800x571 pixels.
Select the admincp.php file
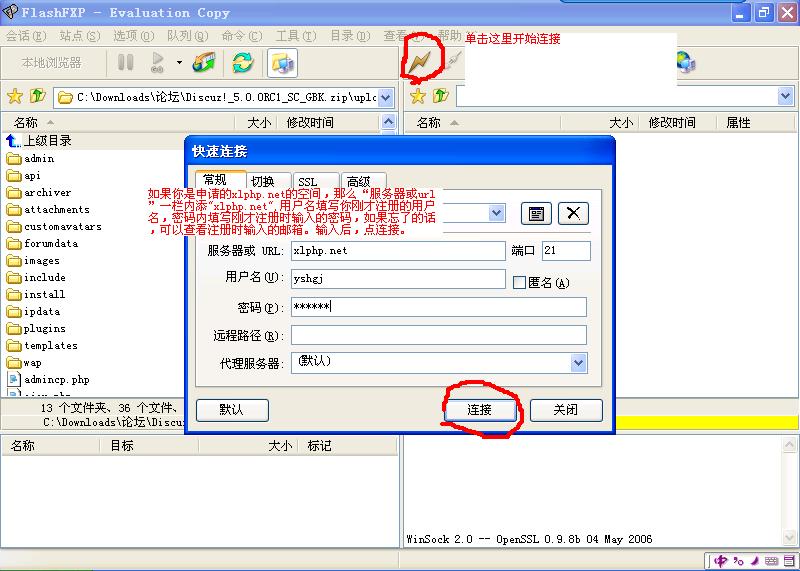point(49,380)
